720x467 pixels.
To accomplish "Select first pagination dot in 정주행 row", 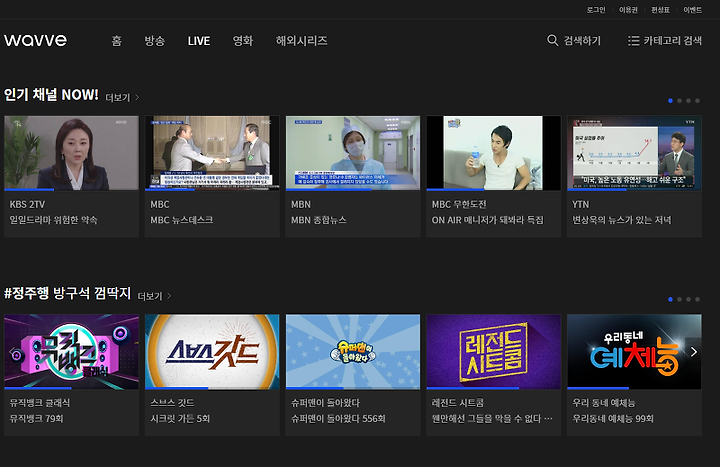I will (x=670, y=299).
